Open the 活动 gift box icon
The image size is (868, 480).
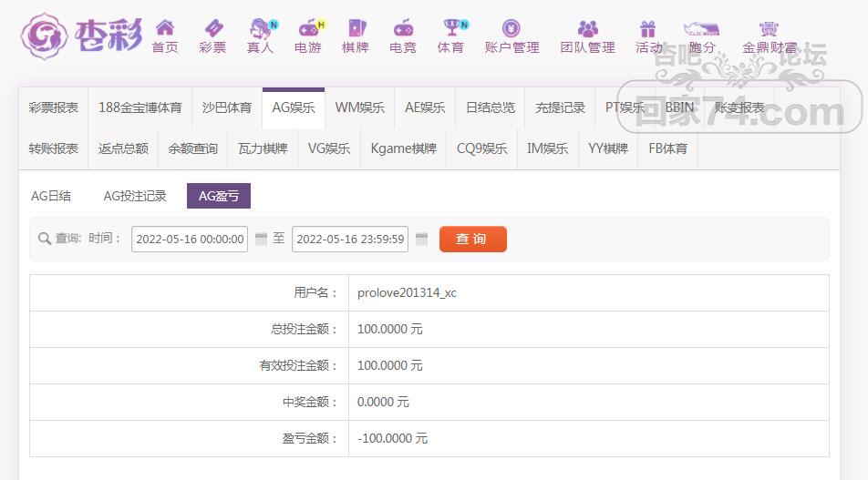tap(648, 29)
